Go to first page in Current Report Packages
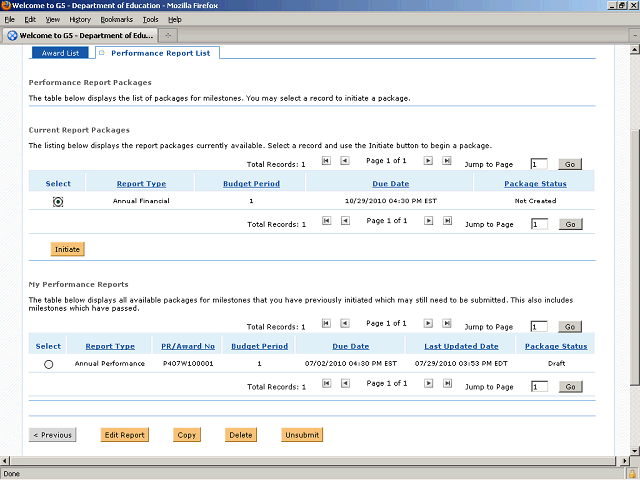Image resolution: width=640 pixels, height=480 pixels. point(326,160)
